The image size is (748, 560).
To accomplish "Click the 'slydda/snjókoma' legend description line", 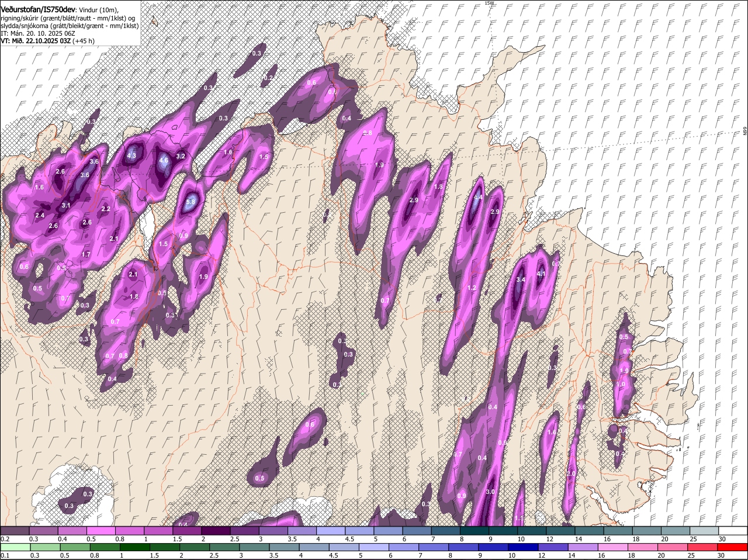I will click(x=70, y=26).
